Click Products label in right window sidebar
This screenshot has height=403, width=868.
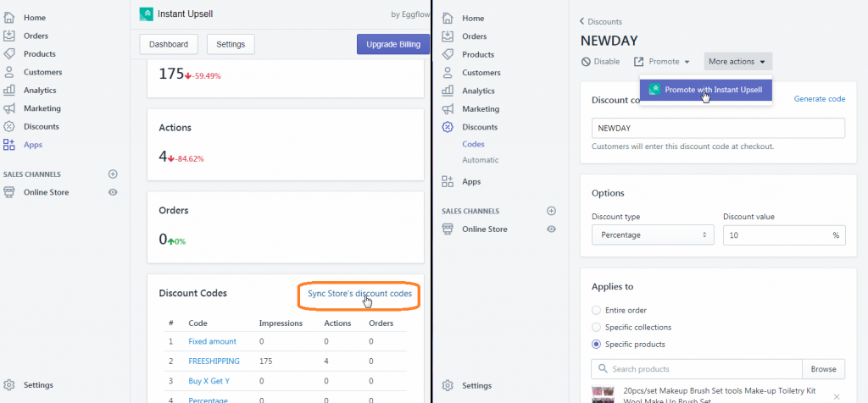click(x=478, y=55)
